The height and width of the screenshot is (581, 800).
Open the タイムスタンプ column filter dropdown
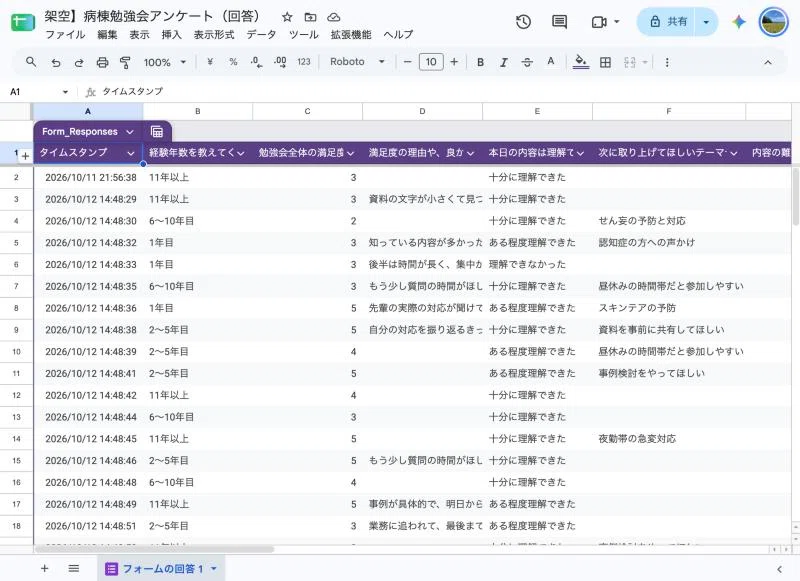coord(131,153)
